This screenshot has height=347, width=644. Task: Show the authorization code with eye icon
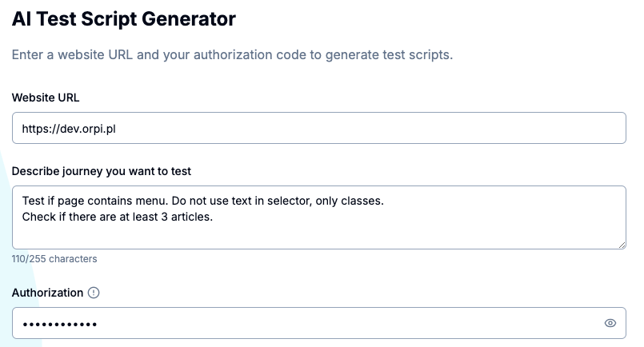coord(610,323)
